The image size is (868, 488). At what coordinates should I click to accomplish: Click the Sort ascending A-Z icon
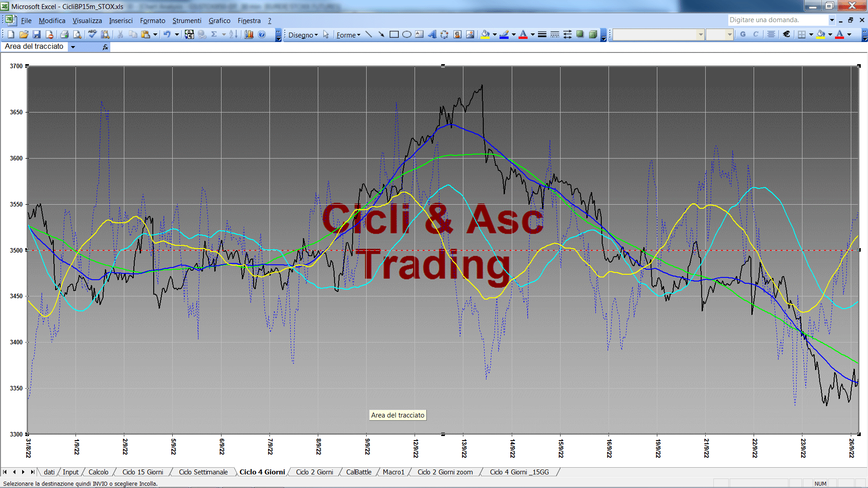click(233, 35)
